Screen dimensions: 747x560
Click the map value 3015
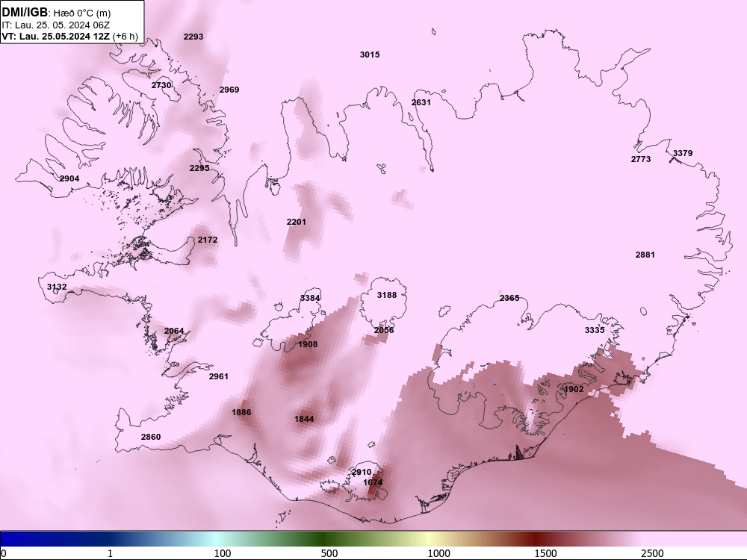click(x=370, y=55)
